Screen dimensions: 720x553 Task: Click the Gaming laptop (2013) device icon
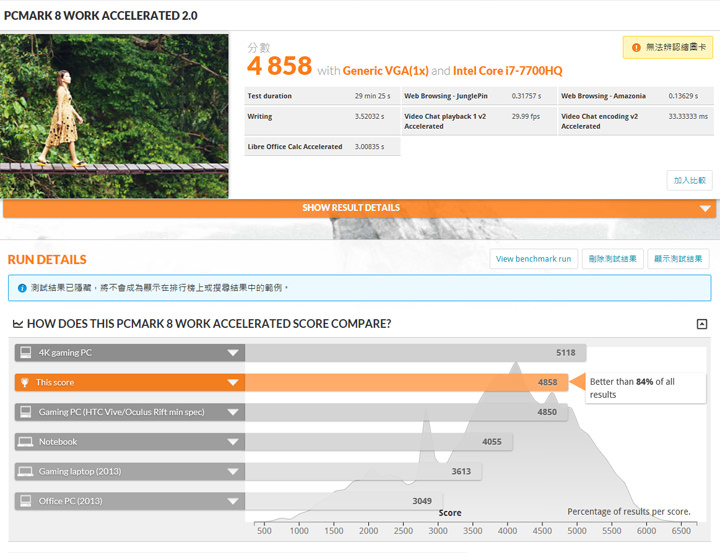pos(26,471)
